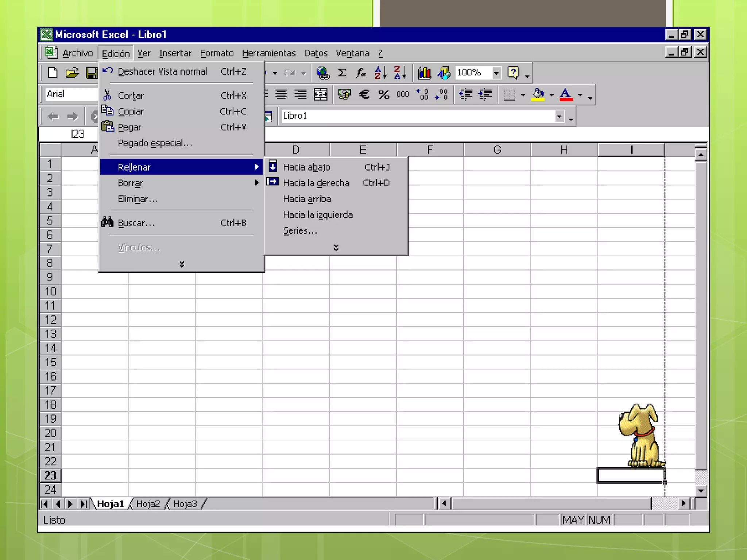Open the Chart Wizard icon
This screenshot has height=560, width=747.
coord(424,73)
